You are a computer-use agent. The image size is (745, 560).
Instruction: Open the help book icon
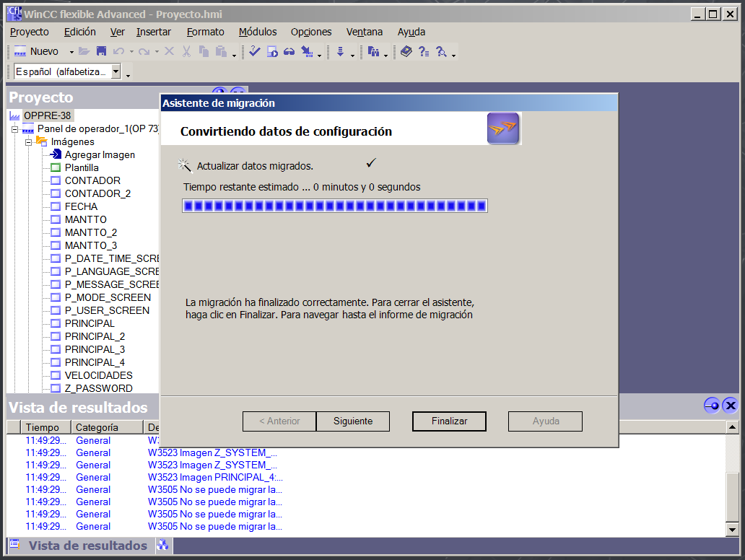pyautogui.click(x=406, y=51)
